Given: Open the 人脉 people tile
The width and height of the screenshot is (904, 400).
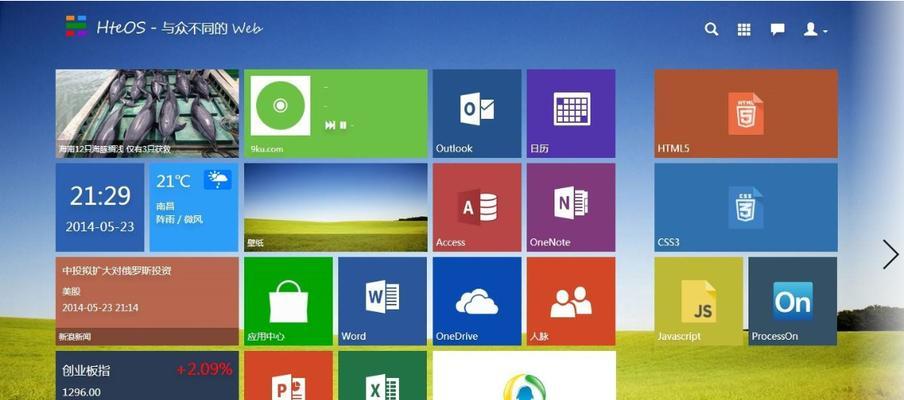Looking at the screenshot, I should pos(571,301).
